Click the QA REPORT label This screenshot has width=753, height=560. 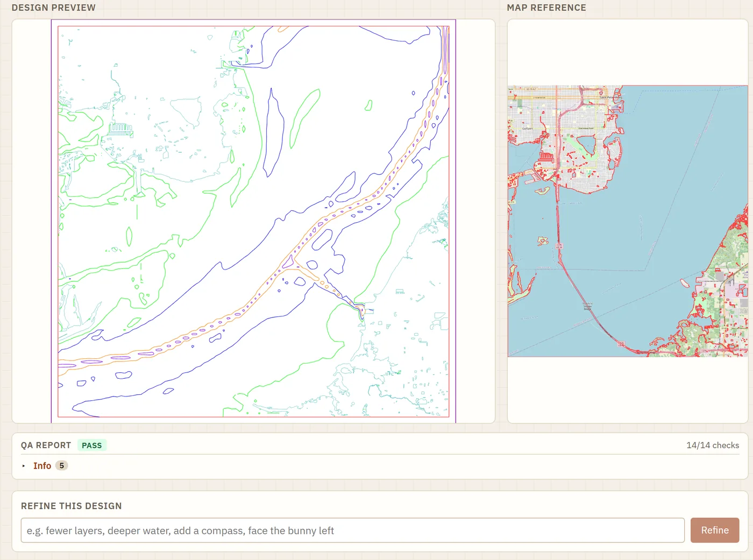(x=46, y=445)
